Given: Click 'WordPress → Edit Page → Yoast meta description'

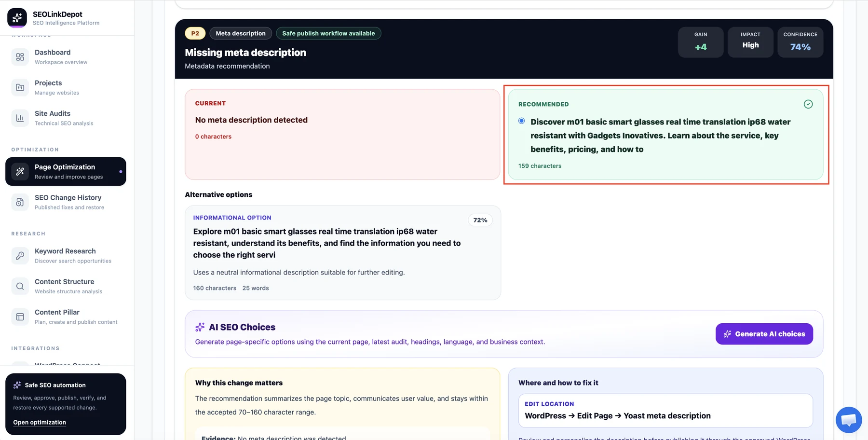Looking at the screenshot, I should (x=618, y=416).
